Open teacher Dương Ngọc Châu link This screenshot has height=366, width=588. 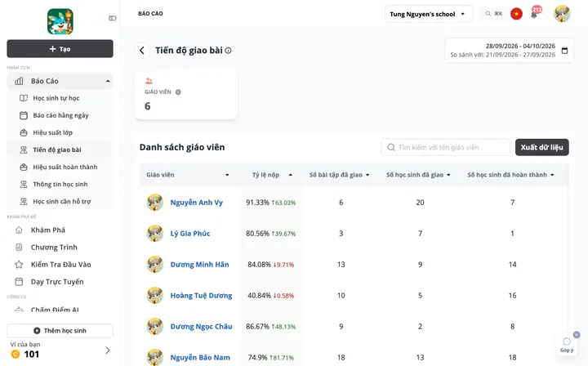[202, 327]
